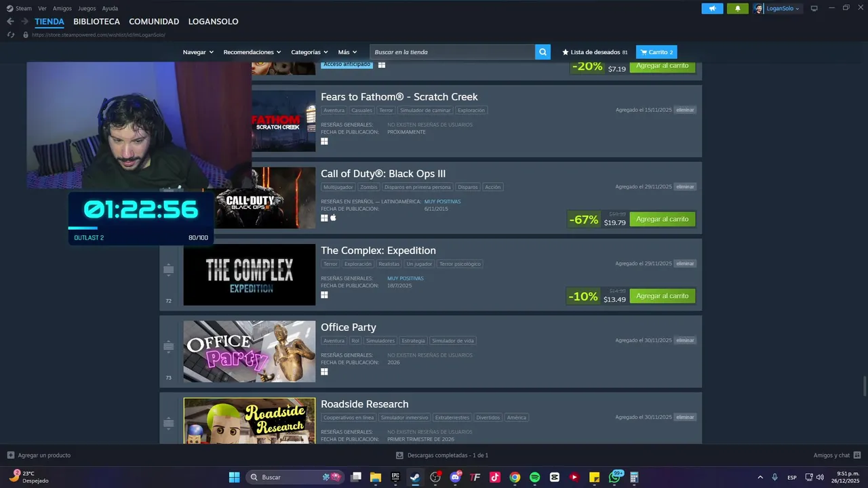Open the LOGANSOLO profile tab

[213, 22]
